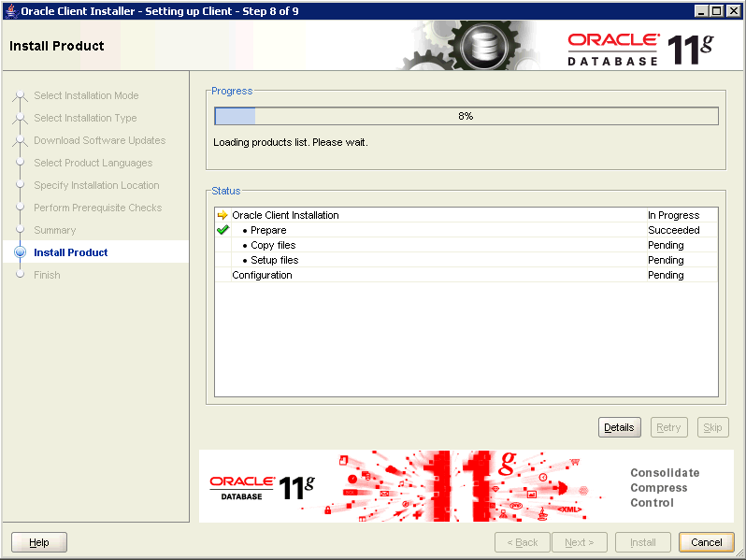Open the Details log button
Screen dimensions: 746x560
coord(619,427)
